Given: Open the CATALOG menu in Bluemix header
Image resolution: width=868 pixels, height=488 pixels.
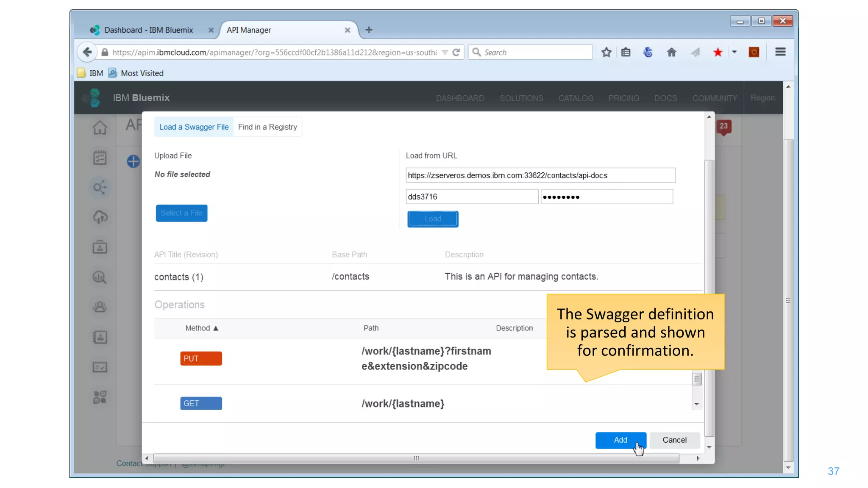Looking at the screenshot, I should (576, 98).
